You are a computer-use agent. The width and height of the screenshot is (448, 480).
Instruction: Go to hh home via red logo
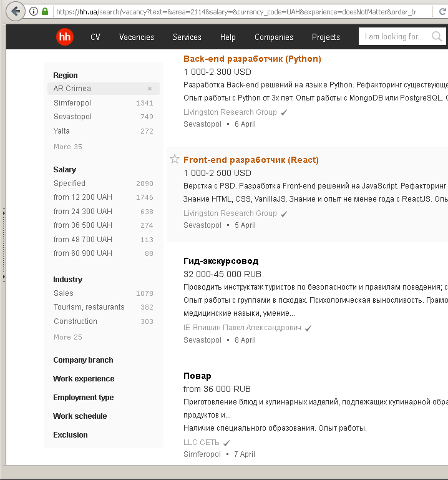[x=65, y=37]
